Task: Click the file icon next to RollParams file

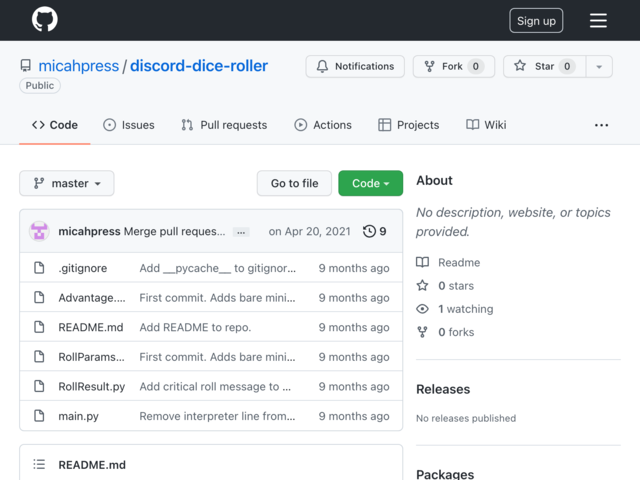Action: [39, 356]
